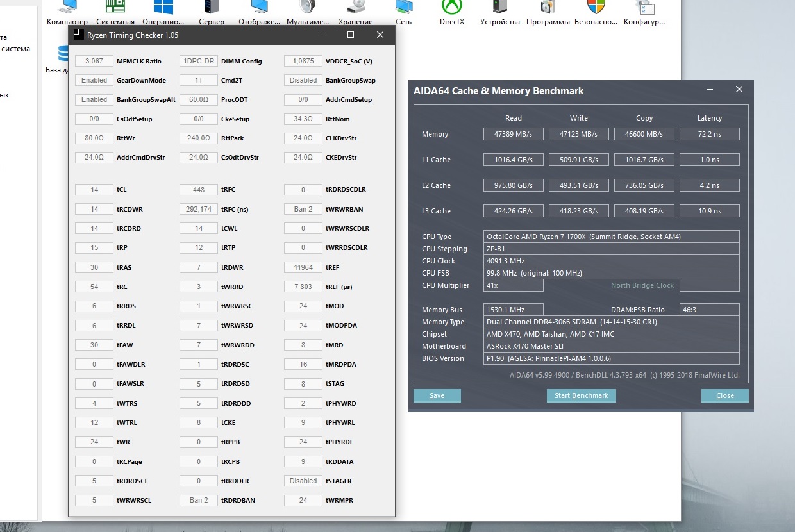Click the Memory Bus value 1530.1 MHz
The image size is (795, 532).
[x=514, y=310]
